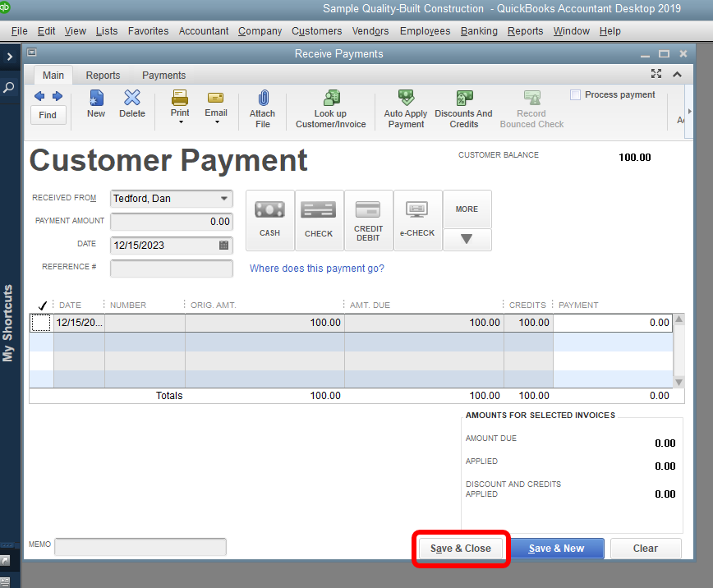This screenshot has width=713, height=588.
Task: Open the Employees menu
Action: click(x=425, y=31)
